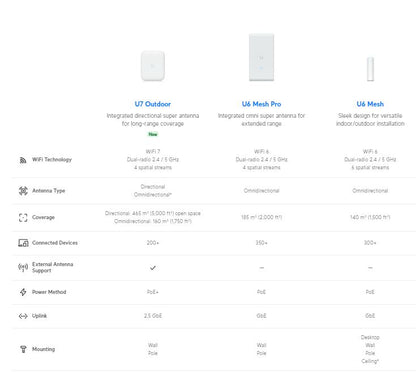The width and height of the screenshot is (416, 372).
Task: Click the Uplink arrows icon
Action: (23, 316)
